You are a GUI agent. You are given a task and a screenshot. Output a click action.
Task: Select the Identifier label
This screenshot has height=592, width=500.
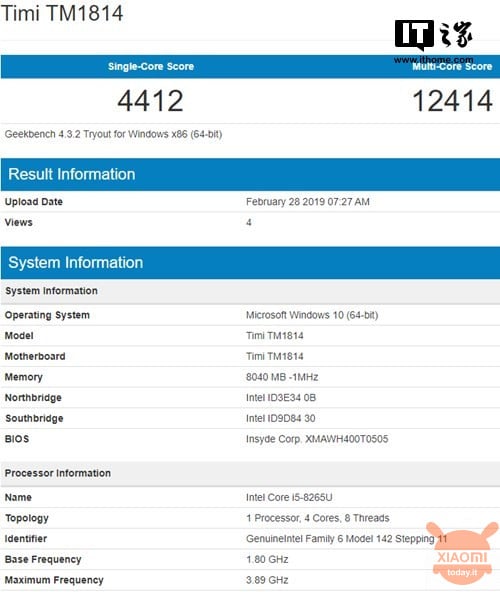coord(26,539)
